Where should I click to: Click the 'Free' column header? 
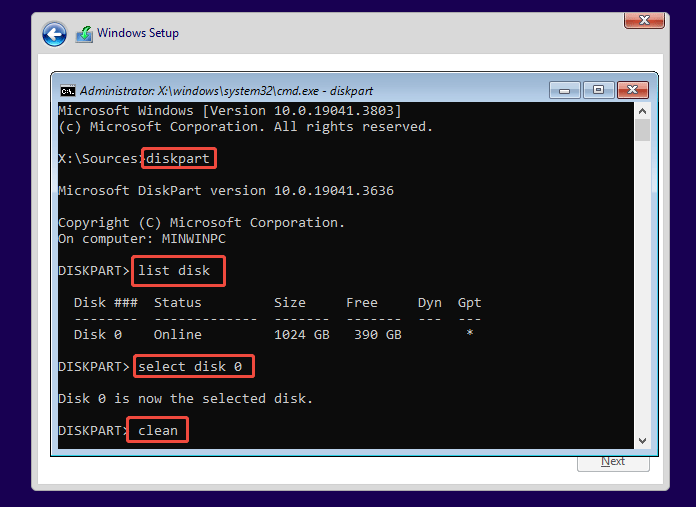pos(362,302)
